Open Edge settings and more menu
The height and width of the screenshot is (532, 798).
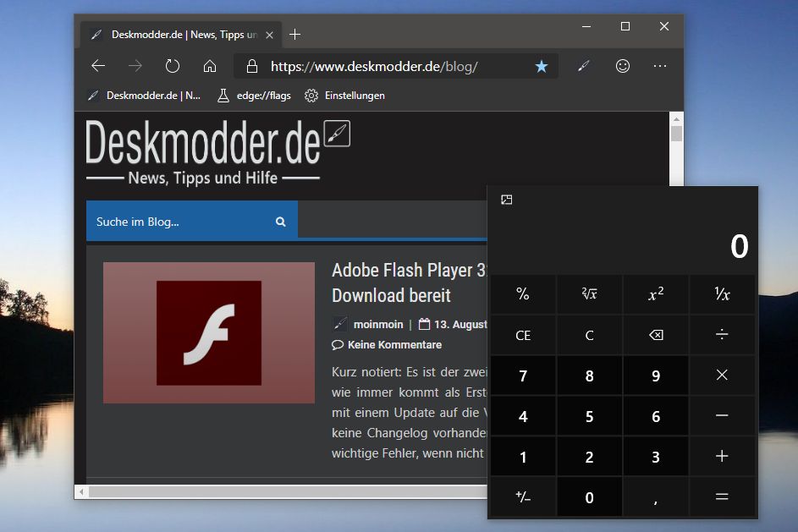660,66
